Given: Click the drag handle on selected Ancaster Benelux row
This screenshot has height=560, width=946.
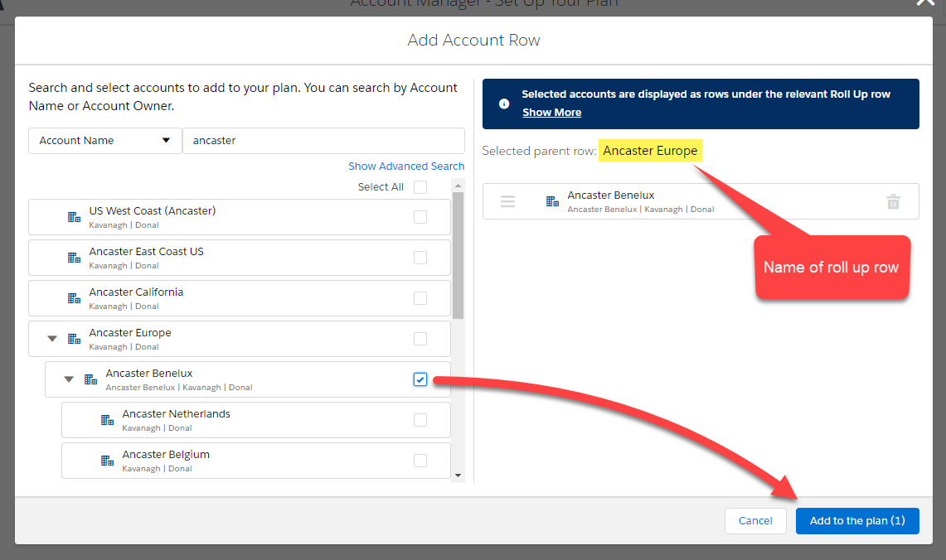Looking at the screenshot, I should [x=508, y=201].
